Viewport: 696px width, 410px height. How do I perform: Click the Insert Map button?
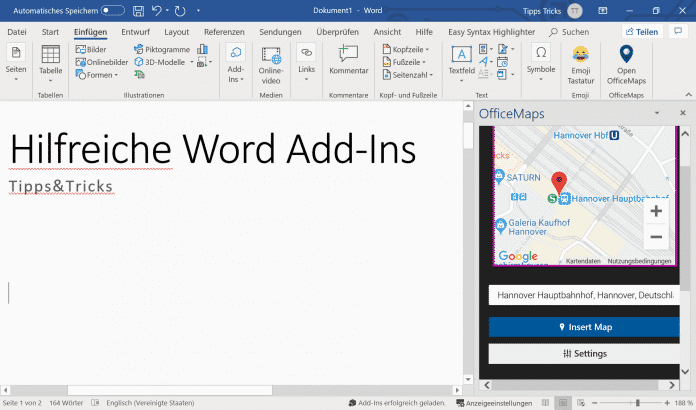click(x=585, y=327)
